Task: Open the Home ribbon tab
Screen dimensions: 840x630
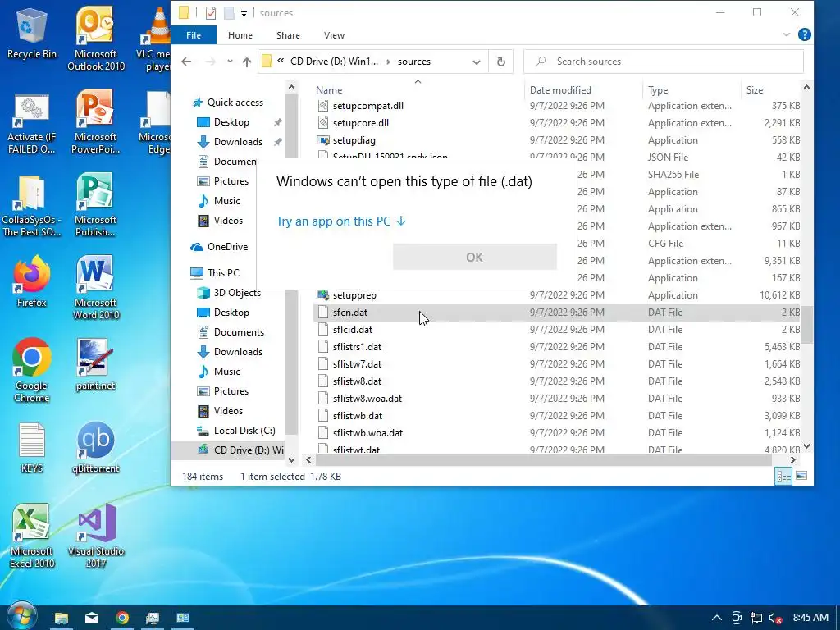Action: pos(240,35)
